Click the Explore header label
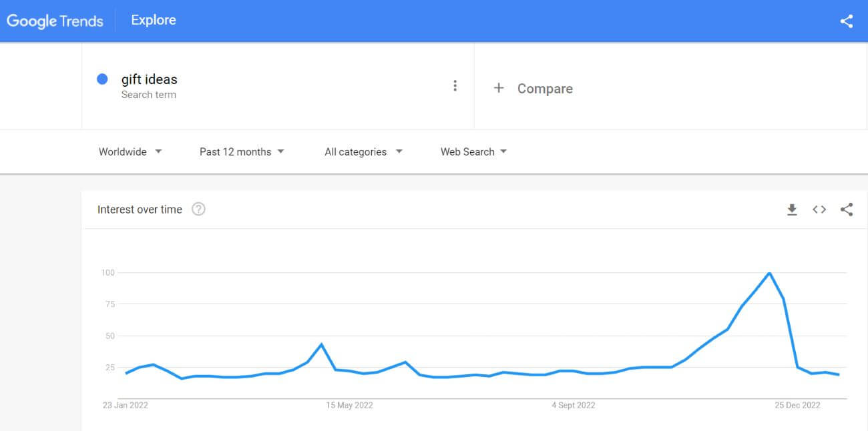 pyautogui.click(x=154, y=20)
